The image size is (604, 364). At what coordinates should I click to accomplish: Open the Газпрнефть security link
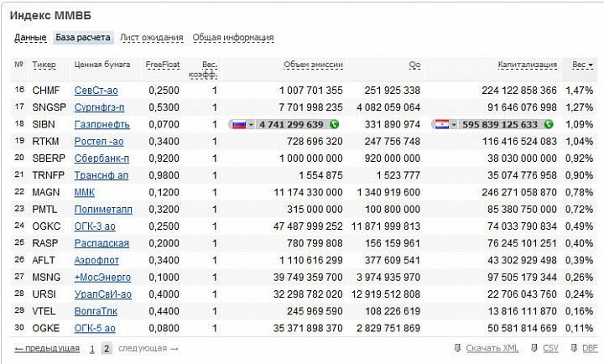pyautogui.click(x=102, y=124)
